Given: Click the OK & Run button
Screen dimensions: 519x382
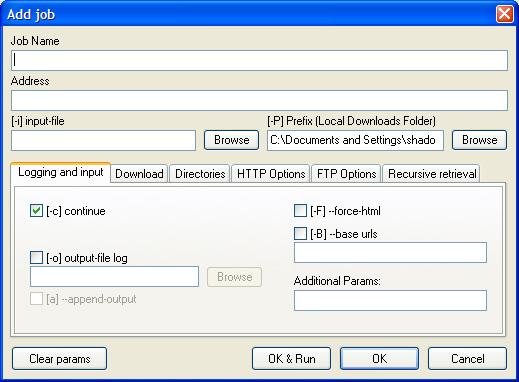Looking at the screenshot, I should tap(292, 359).
